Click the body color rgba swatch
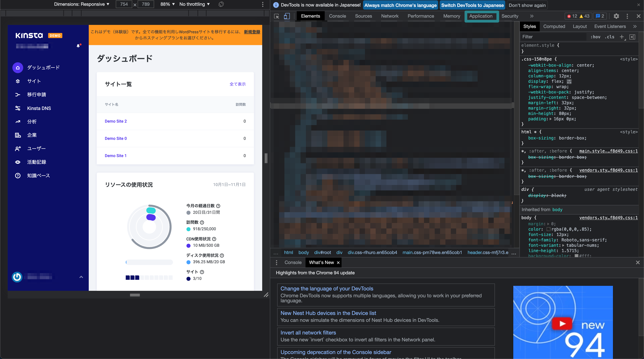 (549, 229)
